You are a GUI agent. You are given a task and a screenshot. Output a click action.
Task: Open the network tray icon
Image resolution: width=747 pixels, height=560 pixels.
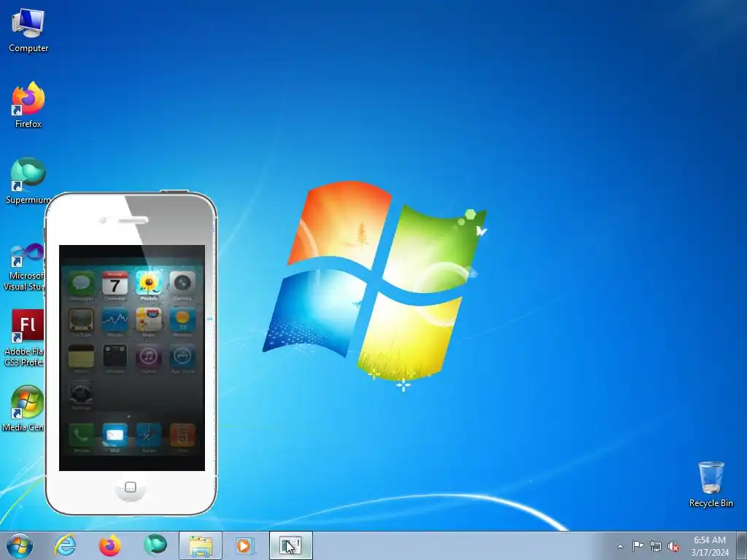656,546
